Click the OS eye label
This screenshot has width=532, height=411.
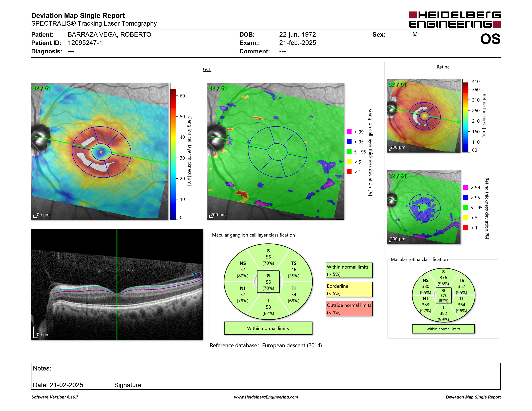(x=490, y=39)
